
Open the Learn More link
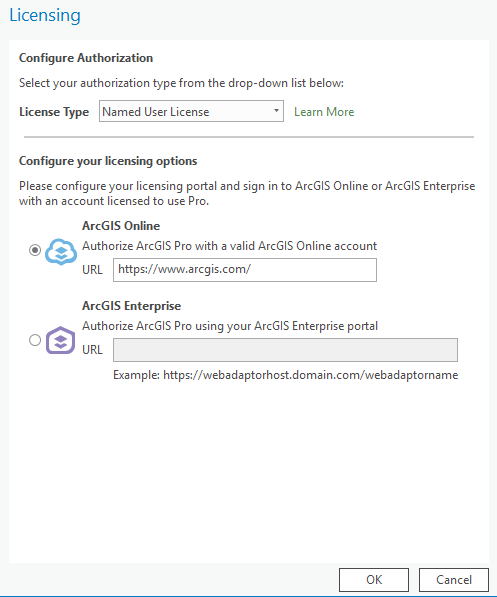[x=324, y=112]
